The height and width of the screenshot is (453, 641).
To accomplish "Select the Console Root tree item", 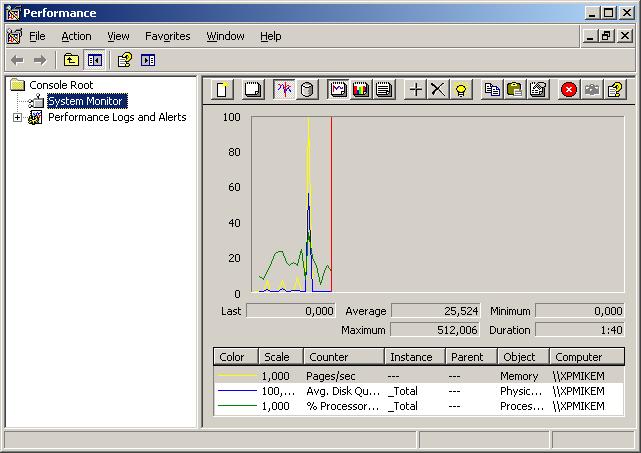I will click(x=61, y=85).
